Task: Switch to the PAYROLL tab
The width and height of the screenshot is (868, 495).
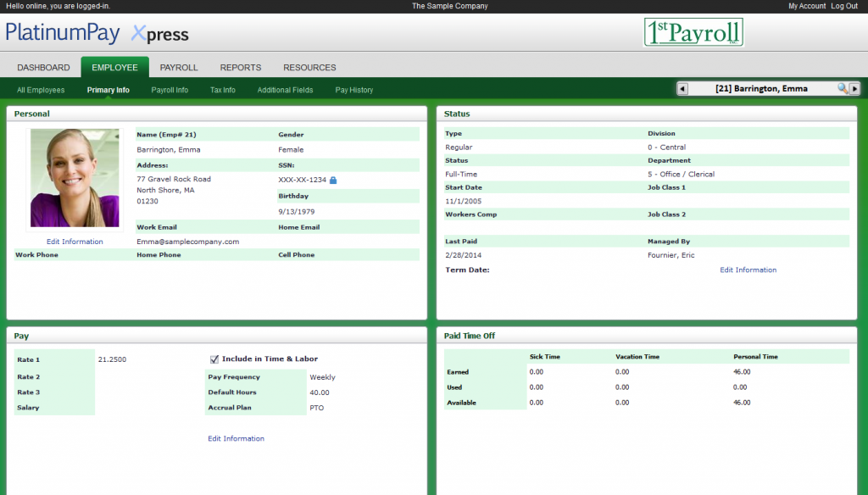Action: tap(179, 68)
